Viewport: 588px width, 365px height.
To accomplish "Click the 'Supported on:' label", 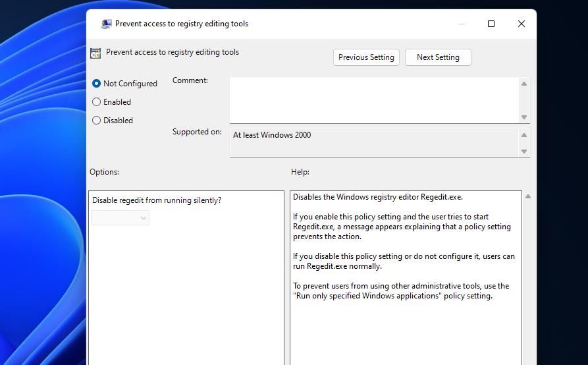I will click(x=197, y=132).
